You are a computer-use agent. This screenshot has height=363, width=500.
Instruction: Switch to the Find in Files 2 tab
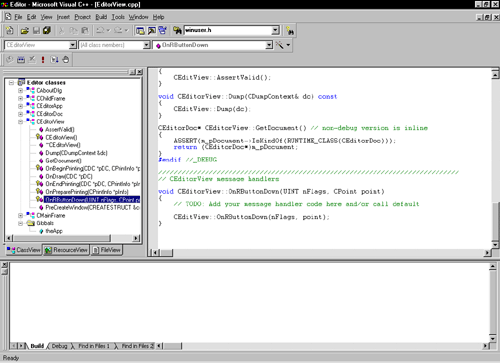click(137, 346)
